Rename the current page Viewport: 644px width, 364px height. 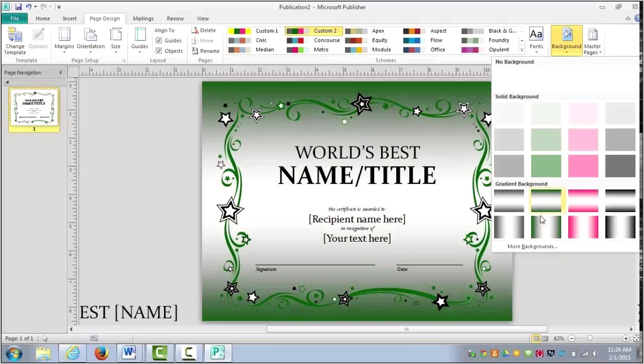[x=206, y=51]
